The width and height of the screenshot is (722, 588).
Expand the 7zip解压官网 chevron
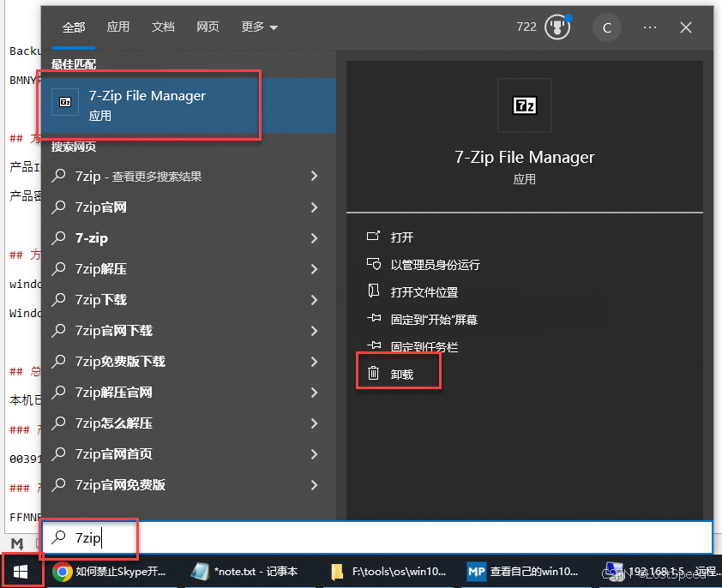click(x=314, y=393)
